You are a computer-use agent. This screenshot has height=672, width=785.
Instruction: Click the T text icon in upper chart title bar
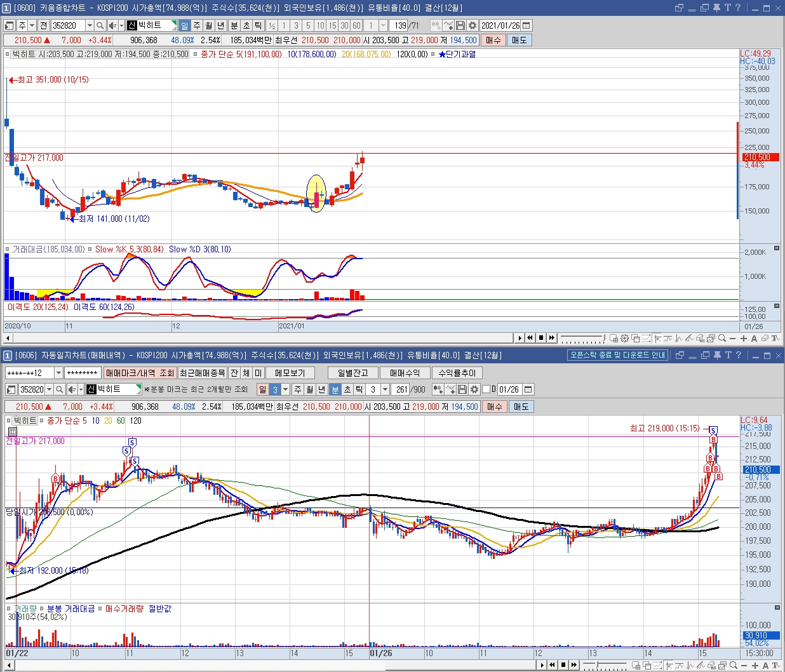coord(728,8)
